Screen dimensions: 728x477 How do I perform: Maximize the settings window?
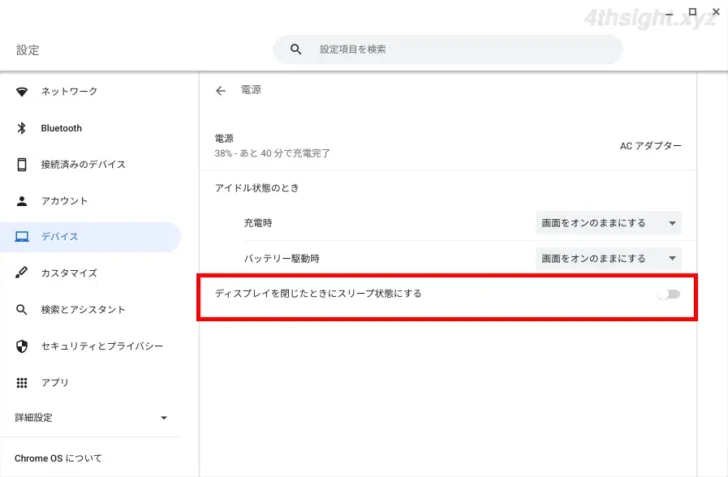692,12
